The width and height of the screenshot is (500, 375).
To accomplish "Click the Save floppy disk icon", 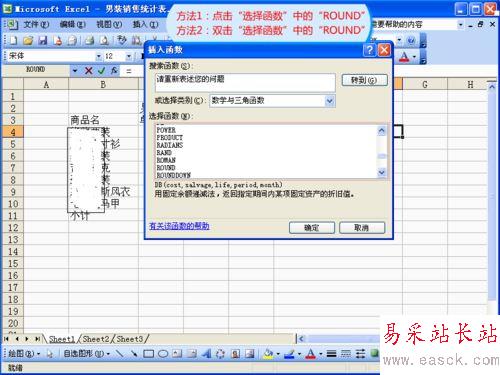I will tap(43, 41).
